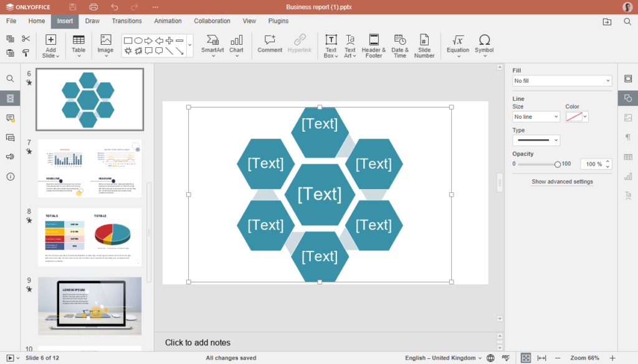
Task: Open the Comments panel on the left sidebar
Action: tap(10, 119)
